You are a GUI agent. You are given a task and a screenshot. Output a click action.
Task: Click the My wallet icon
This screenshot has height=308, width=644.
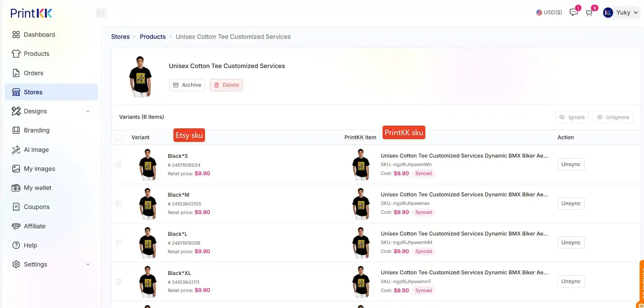point(16,188)
